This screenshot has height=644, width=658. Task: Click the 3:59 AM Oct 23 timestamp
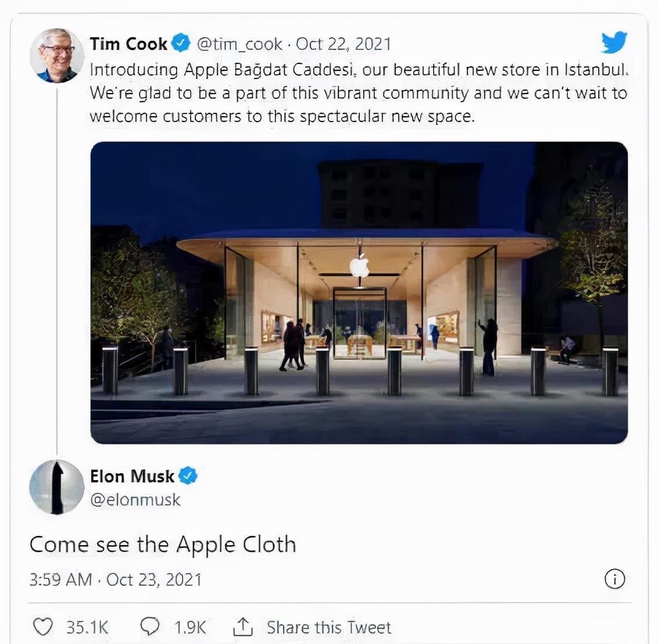click(116, 579)
